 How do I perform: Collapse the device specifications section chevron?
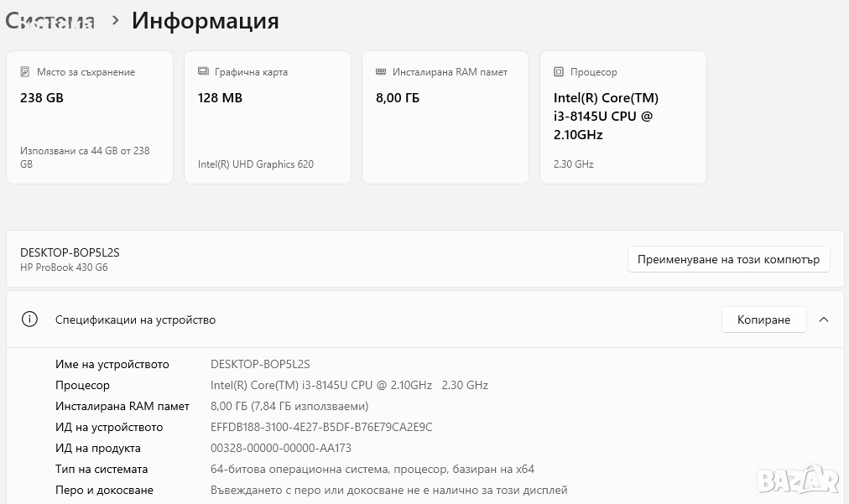(824, 320)
